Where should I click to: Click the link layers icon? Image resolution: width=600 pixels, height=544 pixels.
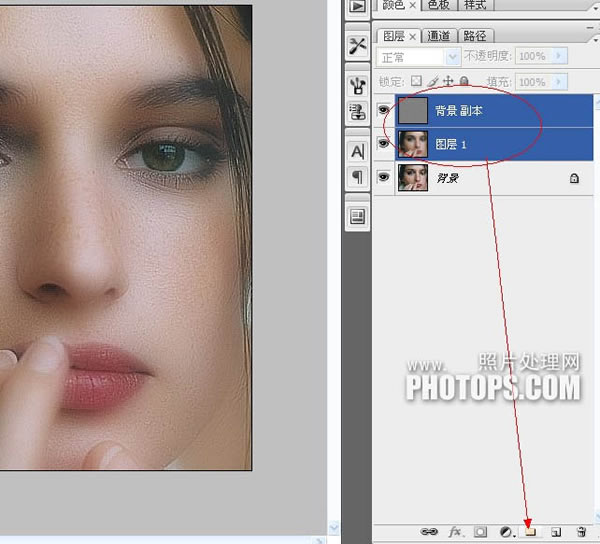pos(429,531)
